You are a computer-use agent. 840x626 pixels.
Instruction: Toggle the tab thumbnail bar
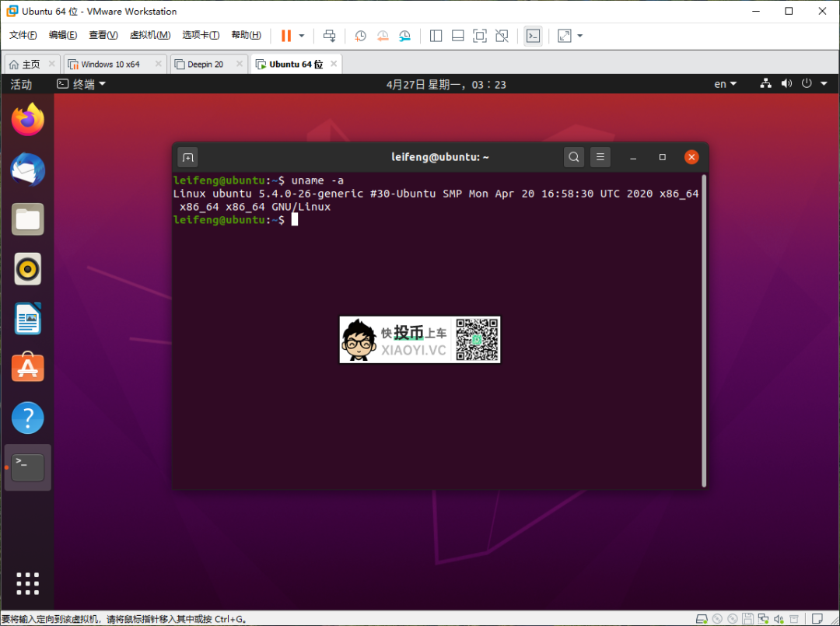point(457,36)
